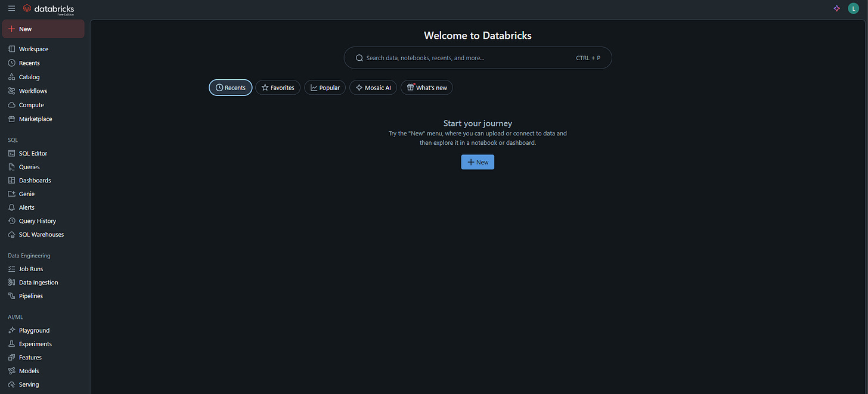Click the "CTRL + P" shortcut hint
This screenshot has height=394, width=868.
pos(588,58)
